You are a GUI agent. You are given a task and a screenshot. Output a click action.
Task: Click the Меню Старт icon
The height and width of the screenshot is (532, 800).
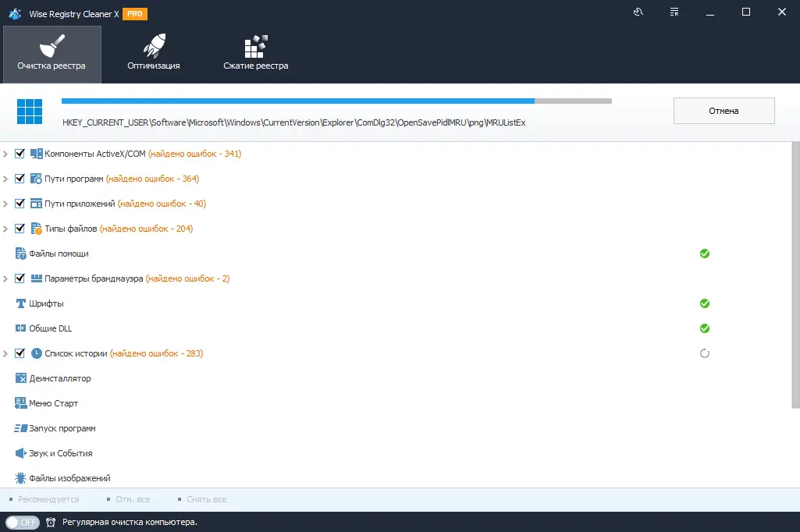(21, 403)
